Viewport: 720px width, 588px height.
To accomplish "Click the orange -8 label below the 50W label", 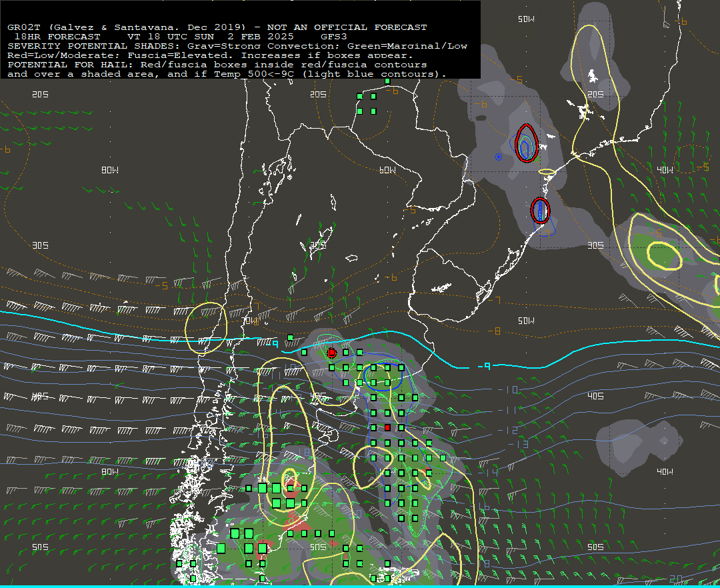I will pyautogui.click(x=494, y=331).
